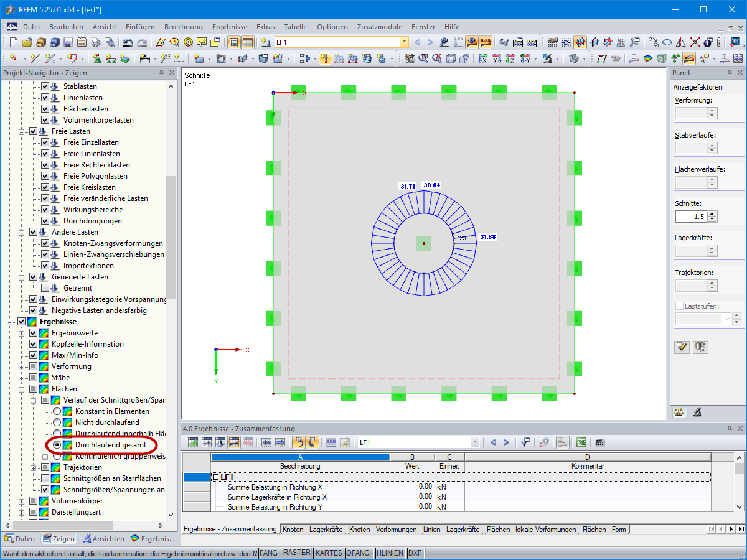Open the Berechnung menu

(184, 27)
